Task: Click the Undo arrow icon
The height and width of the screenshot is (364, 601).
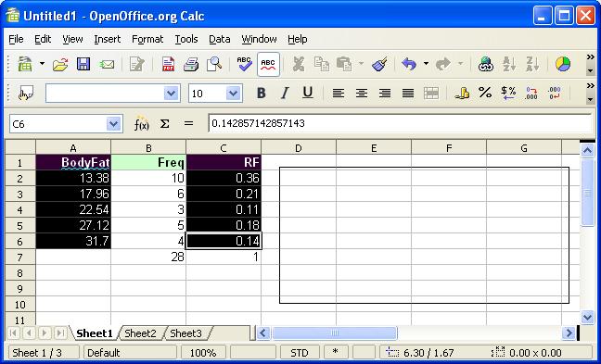Action: pos(409,64)
